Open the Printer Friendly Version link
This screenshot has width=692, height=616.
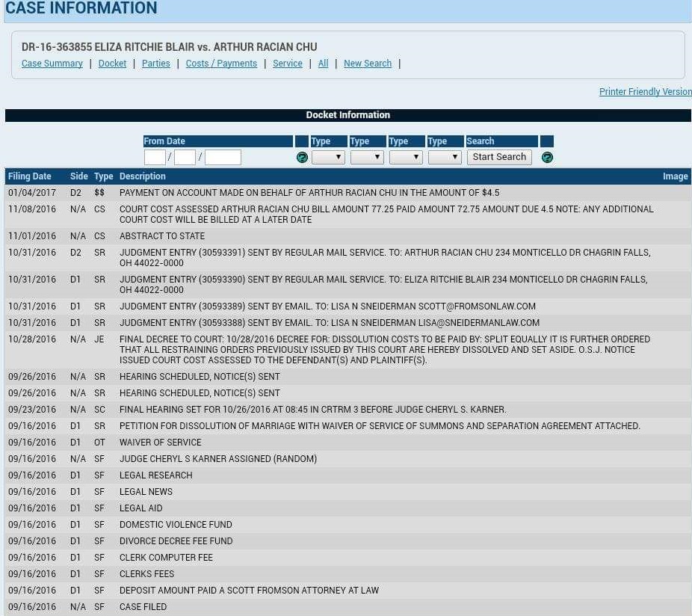point(645,91)
